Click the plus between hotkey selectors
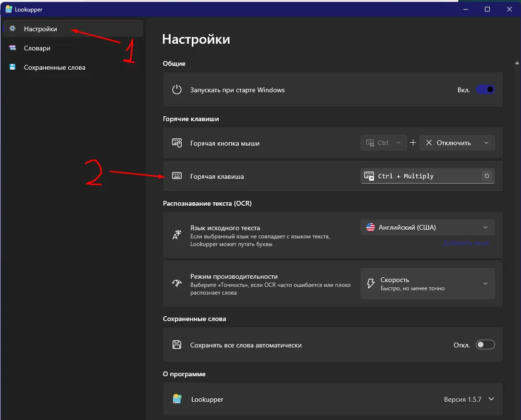The image size is (521, 420). (x=413, y=143)
